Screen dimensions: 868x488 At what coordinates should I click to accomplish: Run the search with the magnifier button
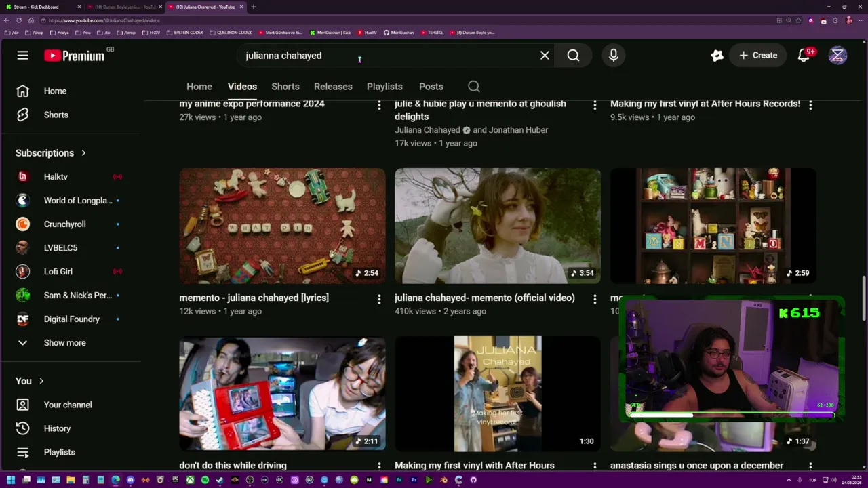pyautogui.click(x=573, y=56)
